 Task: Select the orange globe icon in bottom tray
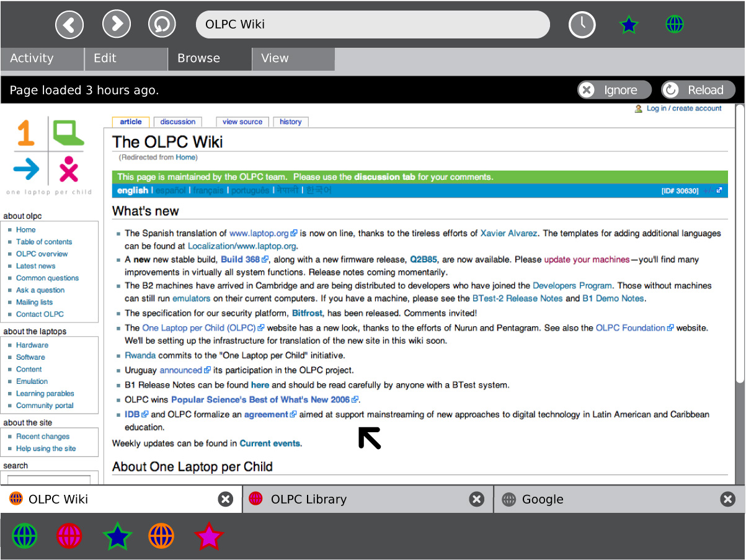point(162,536)
